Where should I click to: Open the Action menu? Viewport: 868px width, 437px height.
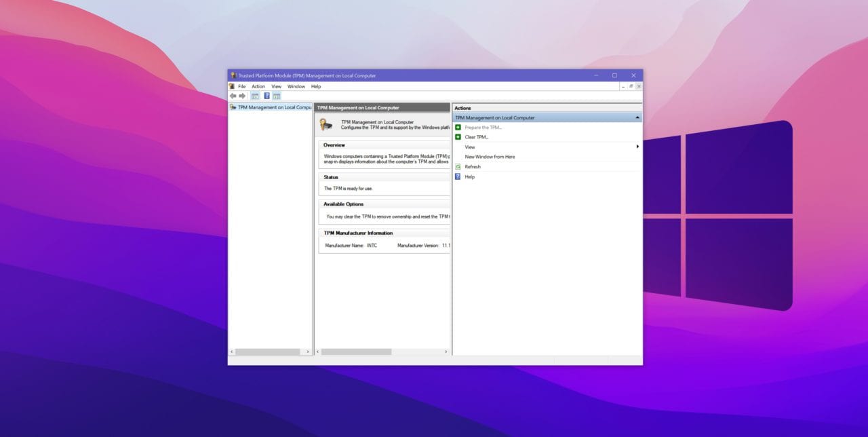pyautogui.click(x=258, y=86)
